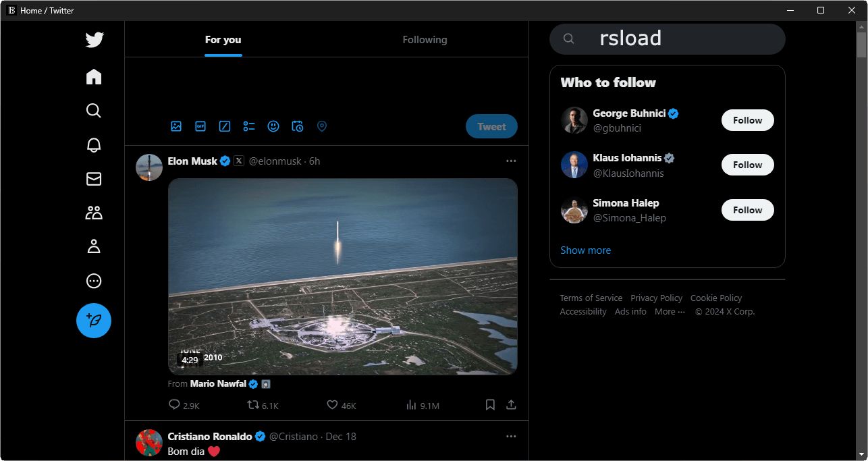
Task: Open Cookie Policy link
Action: (x=716, y=298)
